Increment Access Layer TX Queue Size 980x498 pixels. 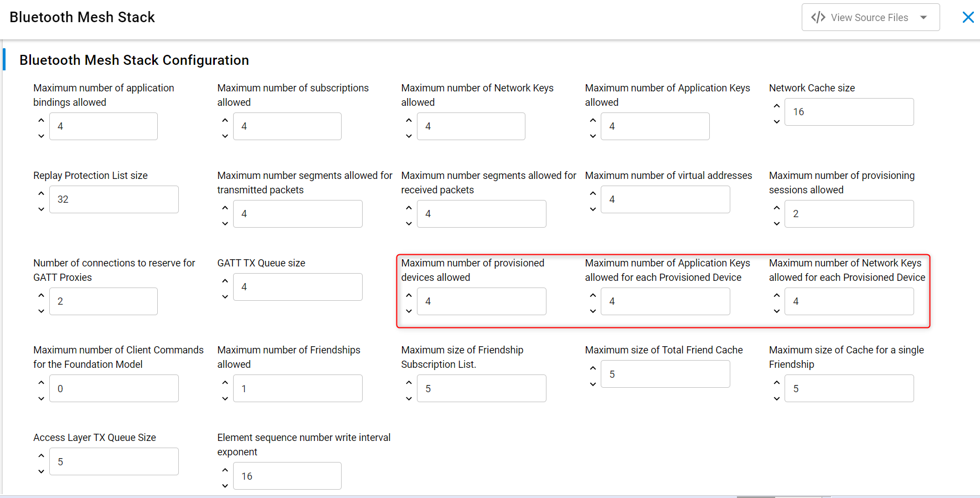[41, 455]
